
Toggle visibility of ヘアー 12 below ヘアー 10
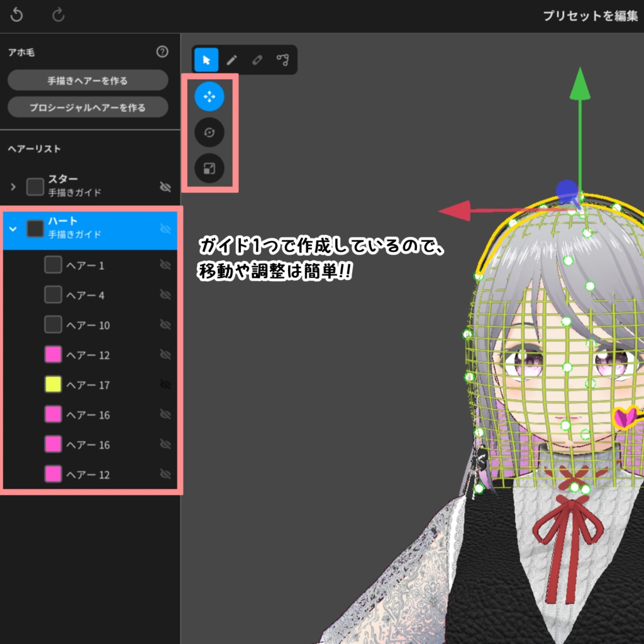(165, 355)
